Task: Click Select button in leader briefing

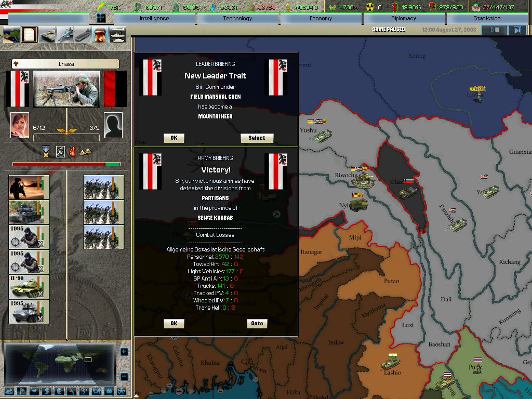Action: coord(257,138)
